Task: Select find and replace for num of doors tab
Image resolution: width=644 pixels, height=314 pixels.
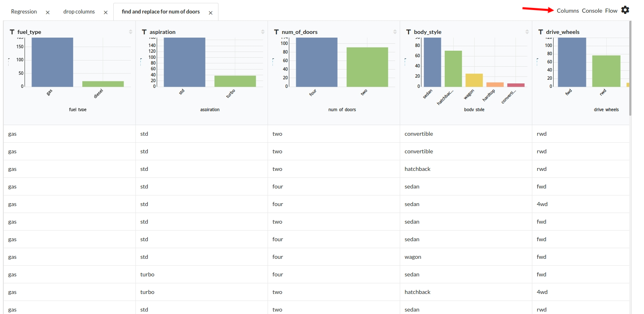Action: point(161,12)
